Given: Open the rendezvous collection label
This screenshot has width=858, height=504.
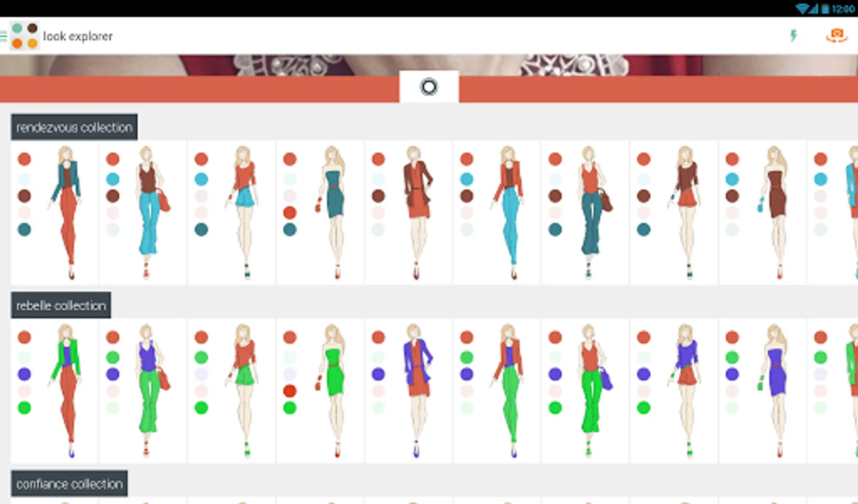Looking at the screenshot, I should [x=74, y=127].
